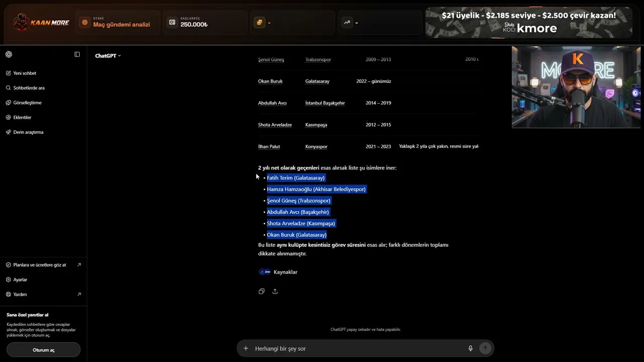Click the list item "Okan Buruk (Galatasaray)"
The image size is (644, 362).
click(x=297, y=235)
